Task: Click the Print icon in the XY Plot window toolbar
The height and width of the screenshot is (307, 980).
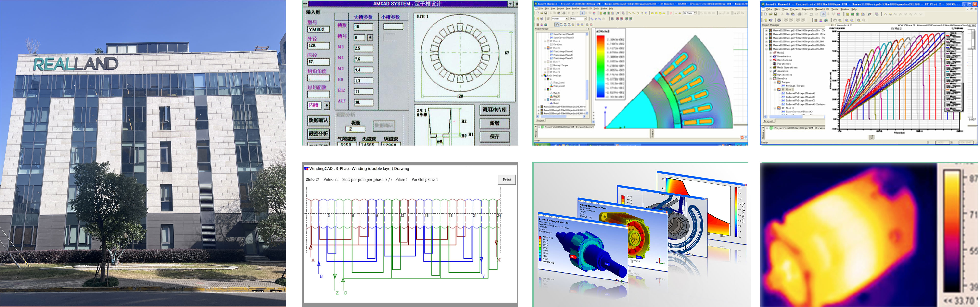Action: pos(799,14)
